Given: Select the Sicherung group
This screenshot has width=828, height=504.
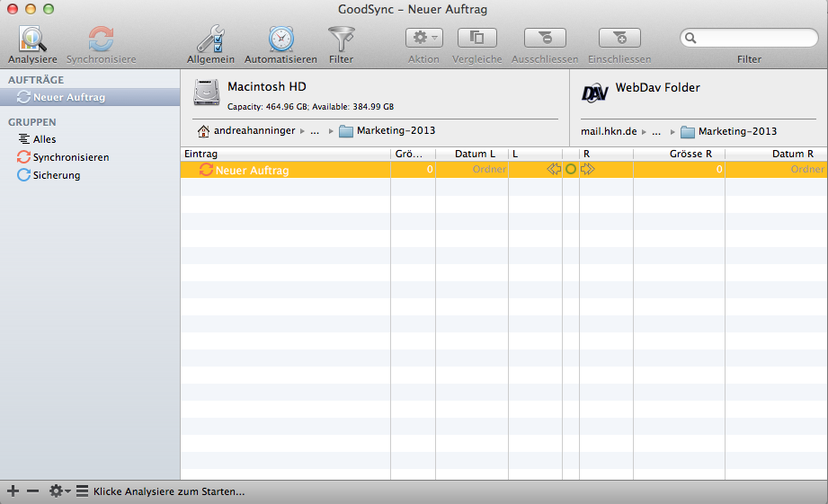Looking at the screenshot, I should tap(56, 175).
